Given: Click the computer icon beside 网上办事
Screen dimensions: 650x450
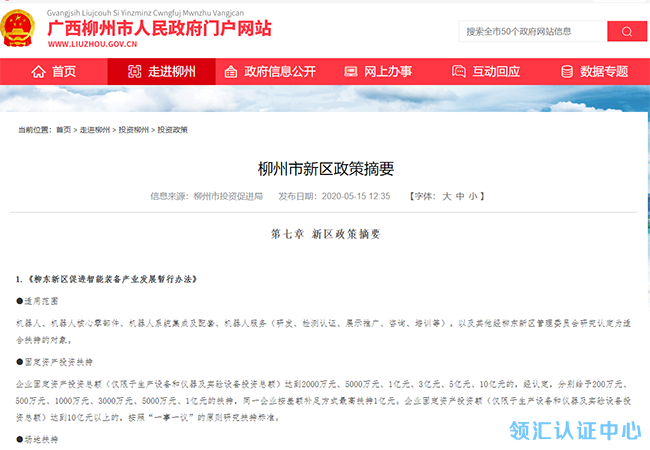Looking at the screenshot, I should [x=351, y=72].
